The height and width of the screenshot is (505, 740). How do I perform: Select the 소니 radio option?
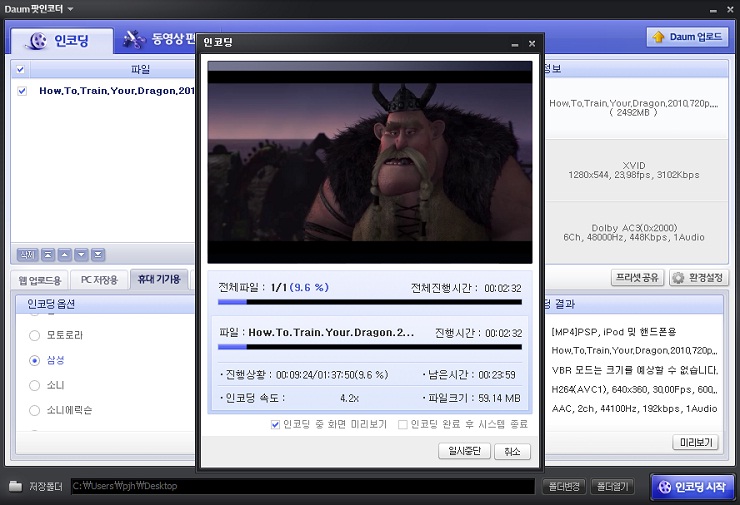pyautogui.click(x=34, y=386)
